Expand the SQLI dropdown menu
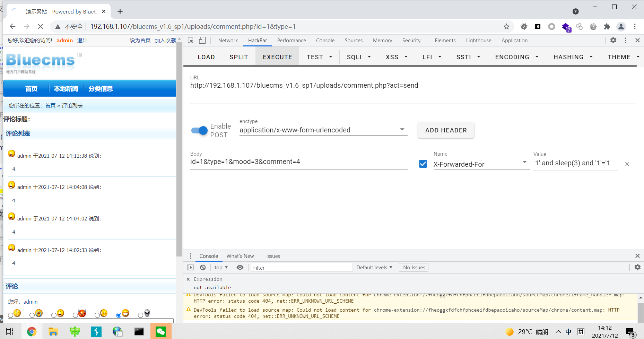Viewport: 644px width, 339px height. click(359, 57)
